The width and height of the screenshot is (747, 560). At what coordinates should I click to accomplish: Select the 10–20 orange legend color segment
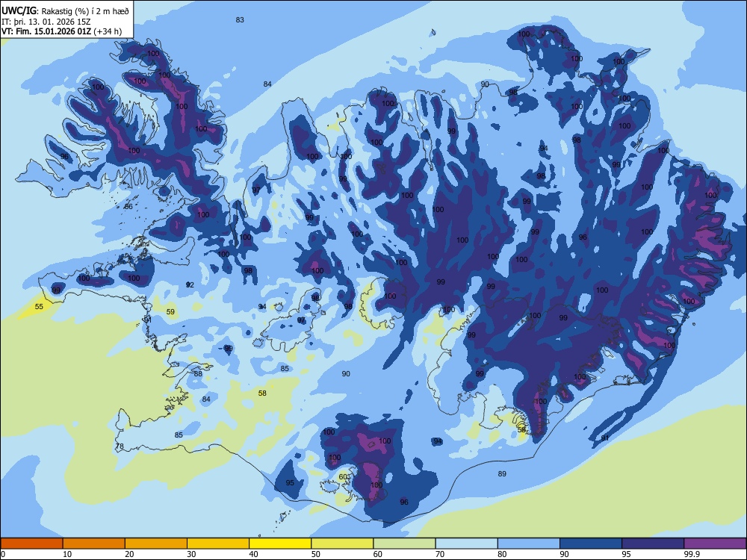pyautogui.click(x=94, y=544)
